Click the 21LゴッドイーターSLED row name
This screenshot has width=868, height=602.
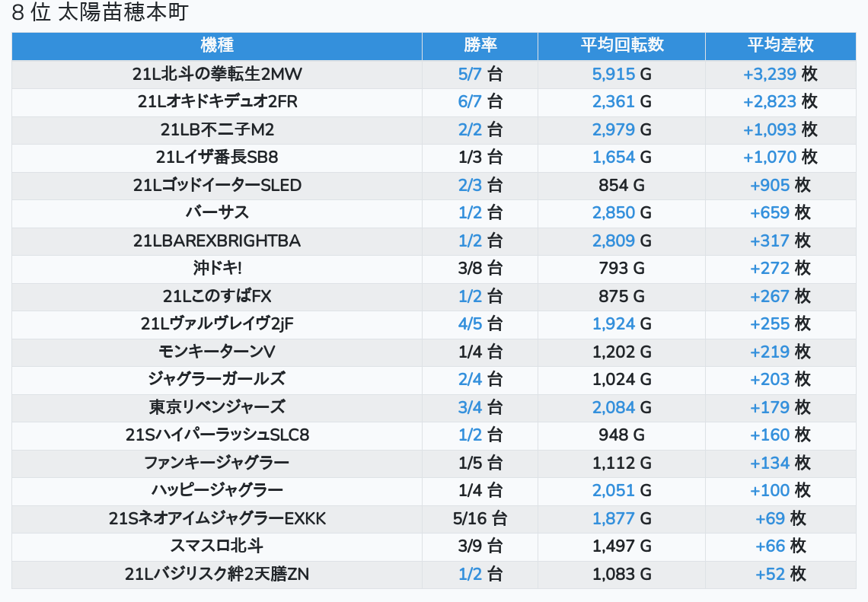point(217,186)
